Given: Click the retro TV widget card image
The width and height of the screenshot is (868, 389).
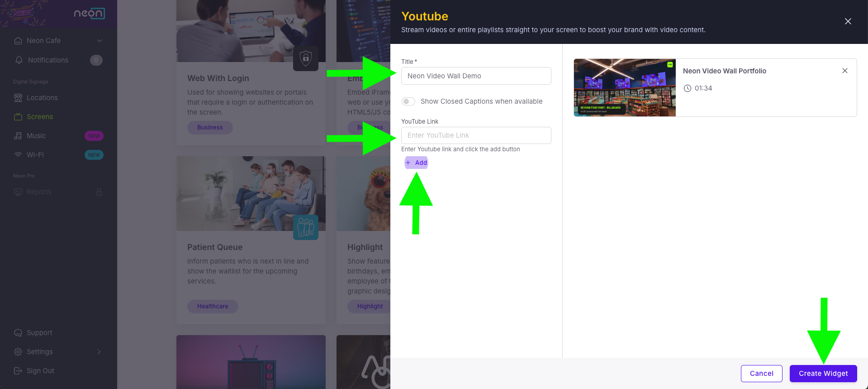Looking at the screenshot, I should 251,362.
